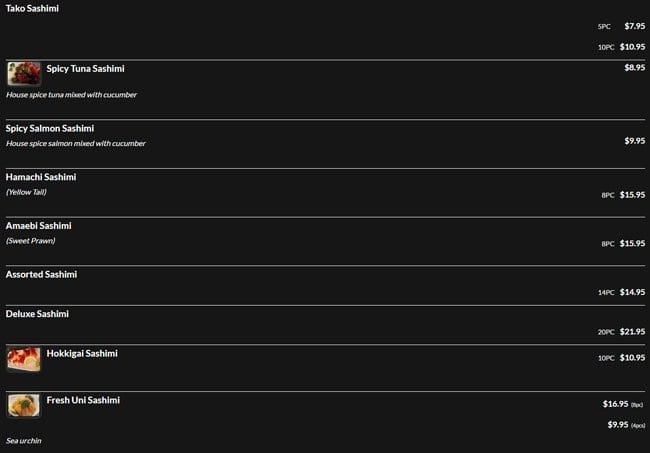Select Fresh Uni $9.95 4pcs option
The height and width of the screenshot is (453, 650).
point(625,425)
